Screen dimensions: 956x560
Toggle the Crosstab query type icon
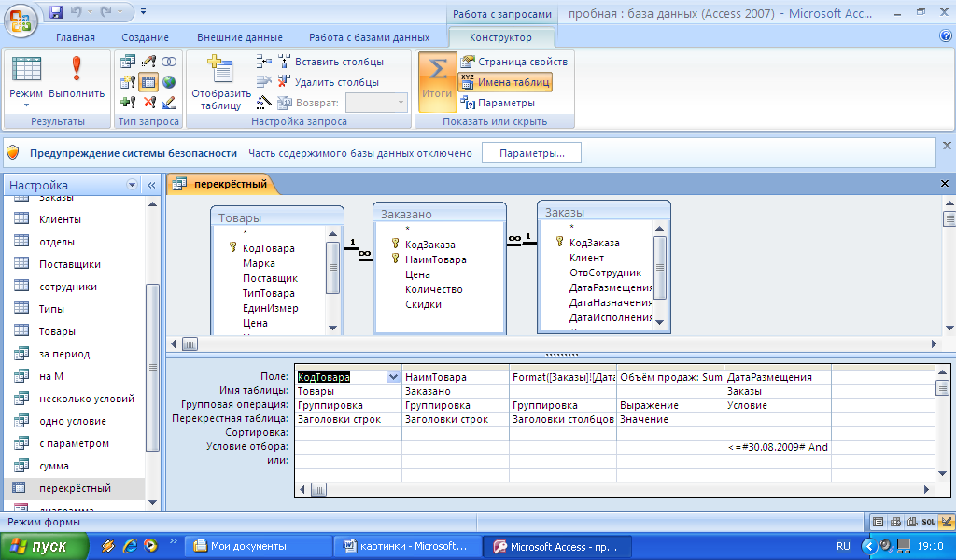click(148, 82)
